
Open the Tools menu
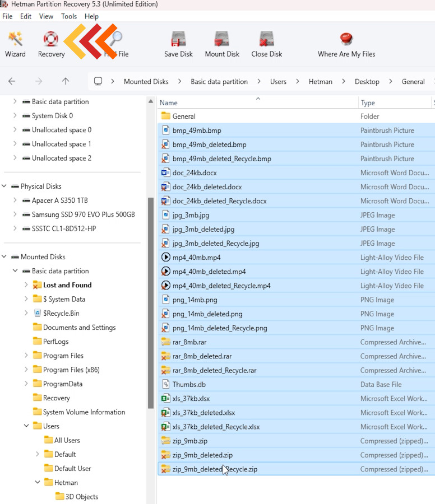[69, 16]
